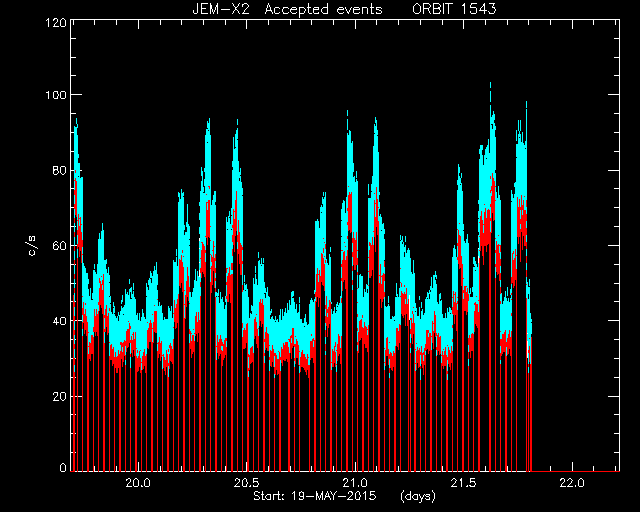The width and height of the screenshot is (640, 512).
Task: Click x-axis tick label 21.0
Action: click(x=355, y=483)
